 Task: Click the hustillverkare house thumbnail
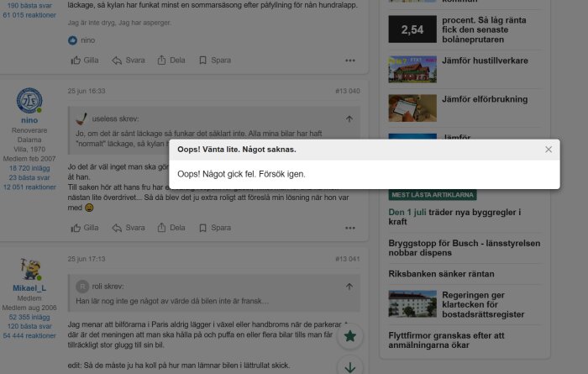pyautogui.click(x=412, y=70)
